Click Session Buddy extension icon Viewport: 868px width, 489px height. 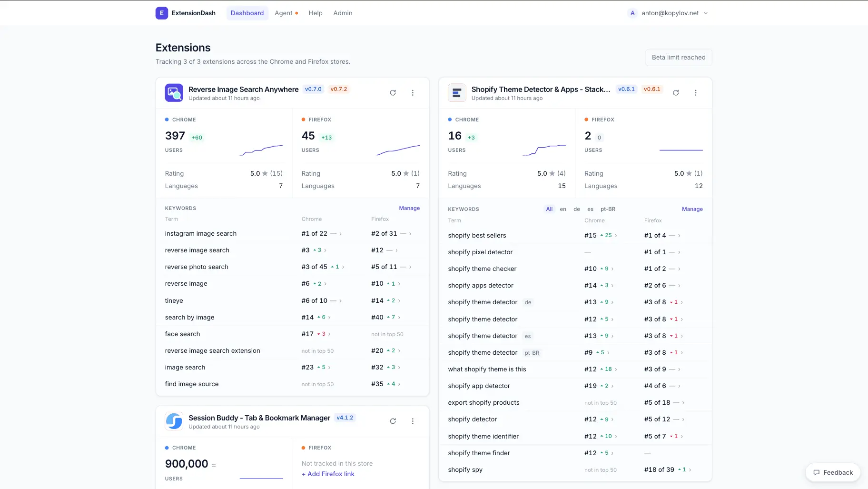coord(174,421)
